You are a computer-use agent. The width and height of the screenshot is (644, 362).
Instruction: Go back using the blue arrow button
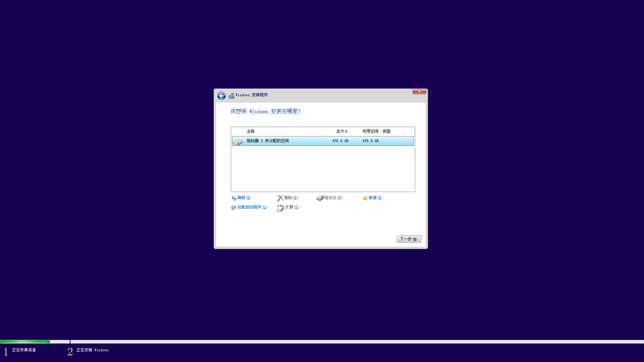[221, 96]
